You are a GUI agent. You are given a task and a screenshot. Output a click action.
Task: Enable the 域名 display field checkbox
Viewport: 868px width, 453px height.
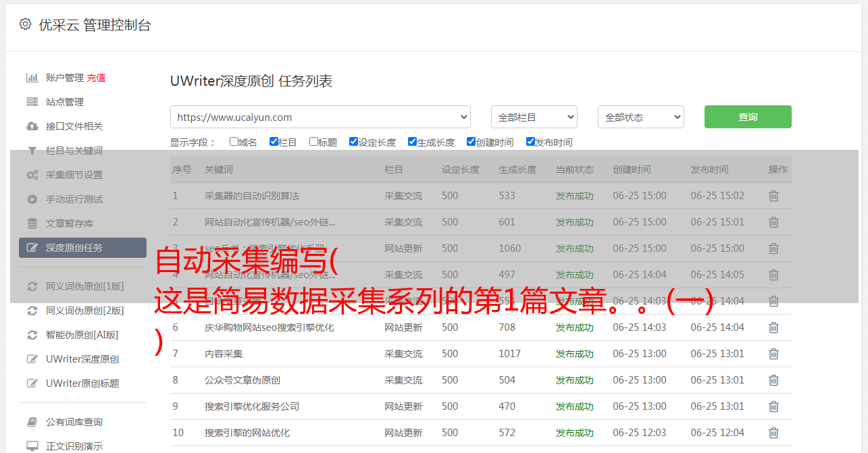(x=234, y=142)
